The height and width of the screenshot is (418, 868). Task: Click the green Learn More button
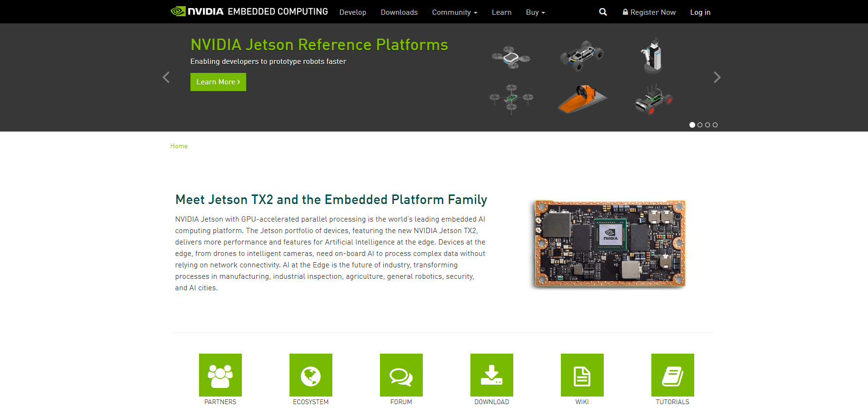(218, 82)
